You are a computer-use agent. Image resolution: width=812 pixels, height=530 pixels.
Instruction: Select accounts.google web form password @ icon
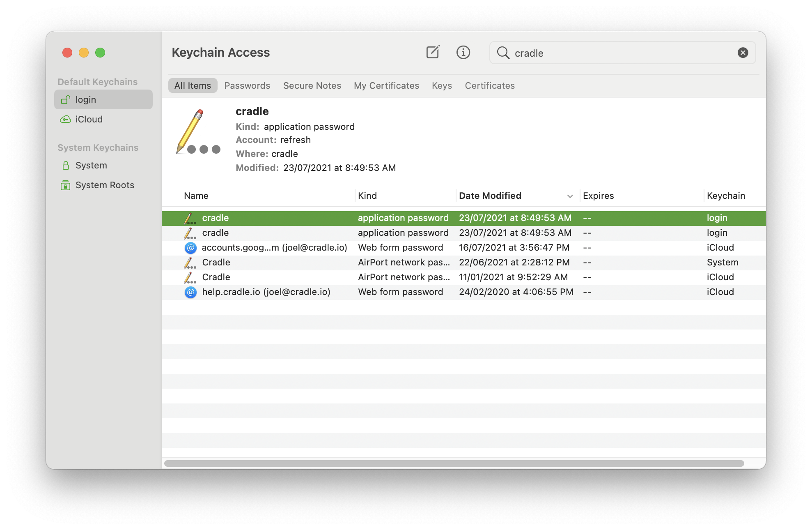[190, 248]
